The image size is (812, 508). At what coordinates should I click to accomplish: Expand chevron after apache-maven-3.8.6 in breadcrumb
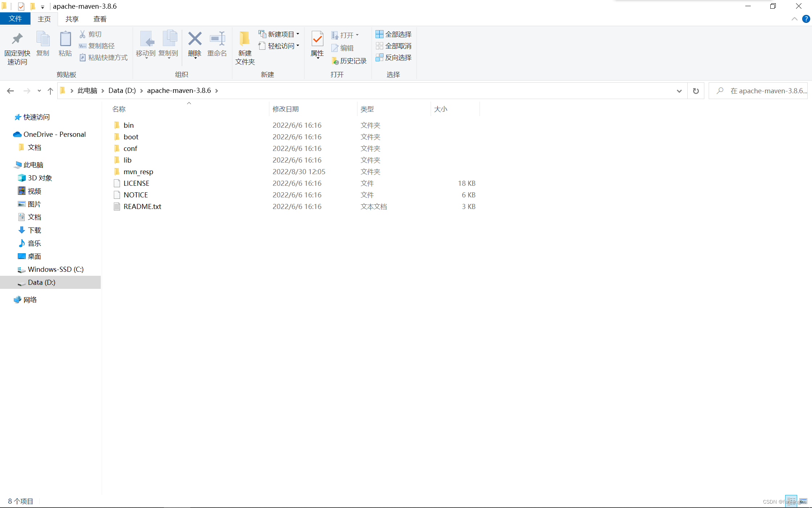point(216,91)
